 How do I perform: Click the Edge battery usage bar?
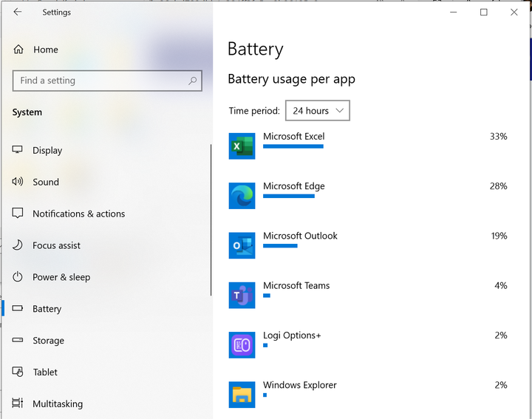click(x=289, y=196)
